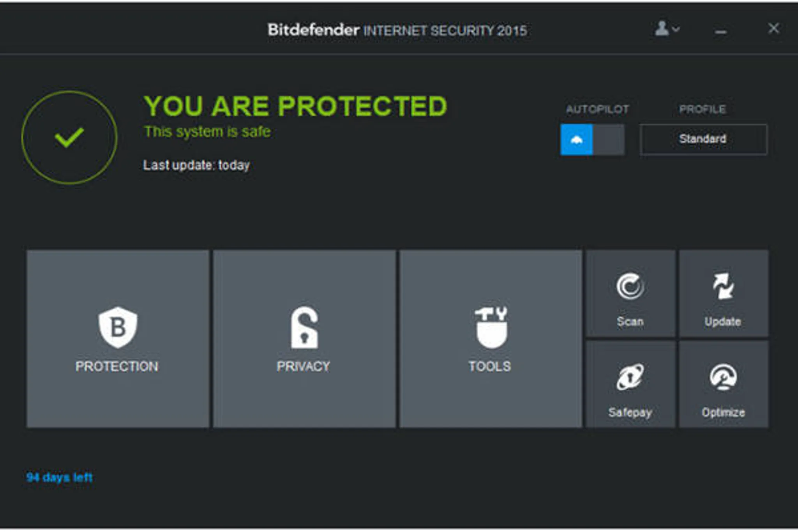This screenshot has height=532, width=798.
Task: Click the green checkmark status circle
Action: click(x=69, y=138)
